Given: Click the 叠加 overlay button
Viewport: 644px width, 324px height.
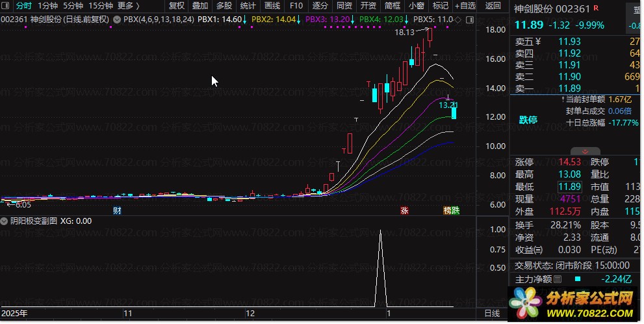Looking at the screenshot, I should pyautogui.click(x=200, y=6).
